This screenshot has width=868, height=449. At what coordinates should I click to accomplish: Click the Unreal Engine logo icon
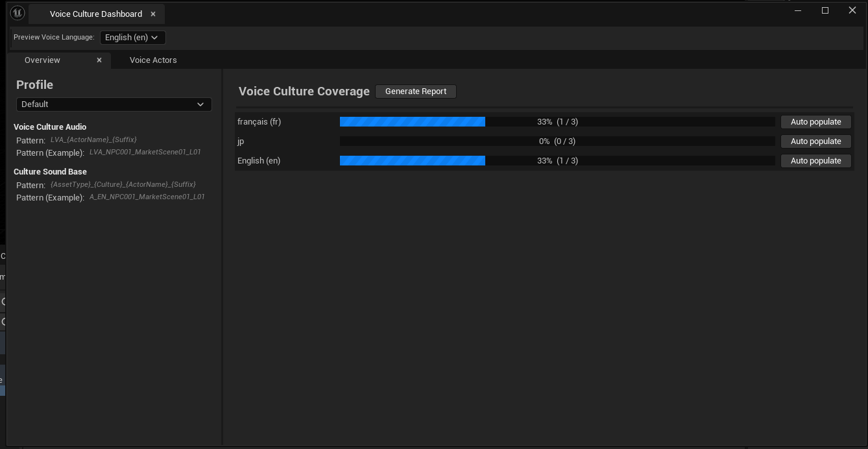click(x=18, y=13)
